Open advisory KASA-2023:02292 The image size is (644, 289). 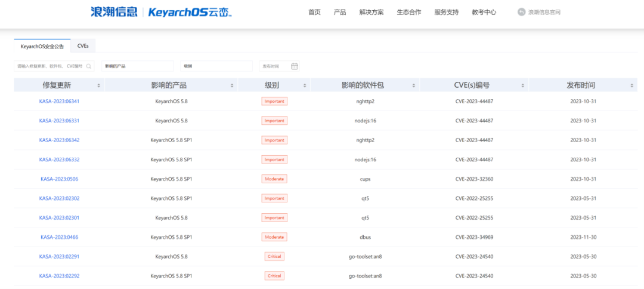[x=59, y=276]
